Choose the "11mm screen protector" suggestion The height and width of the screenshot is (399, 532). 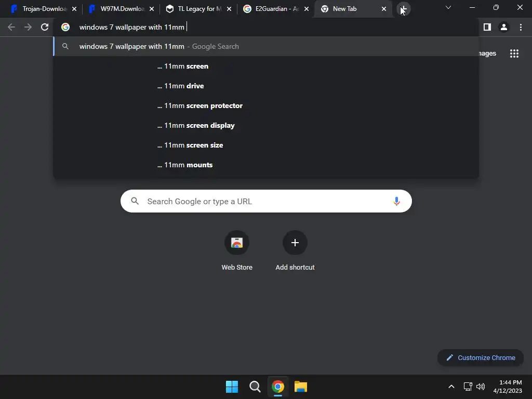pyautogui.click(x=266, y=105)
